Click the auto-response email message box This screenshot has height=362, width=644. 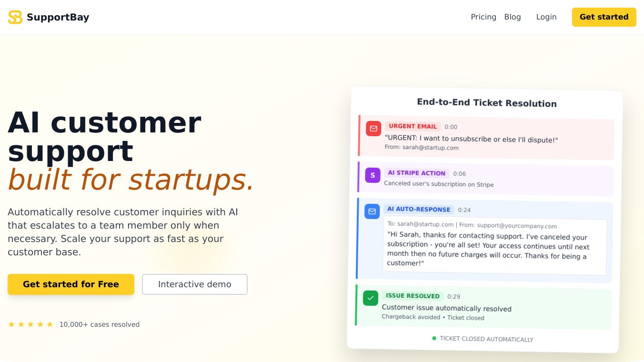(494, 247)
